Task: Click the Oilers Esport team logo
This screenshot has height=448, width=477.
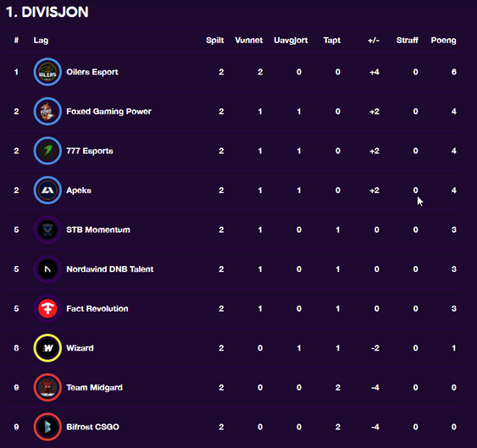Action: pos(47,72)
